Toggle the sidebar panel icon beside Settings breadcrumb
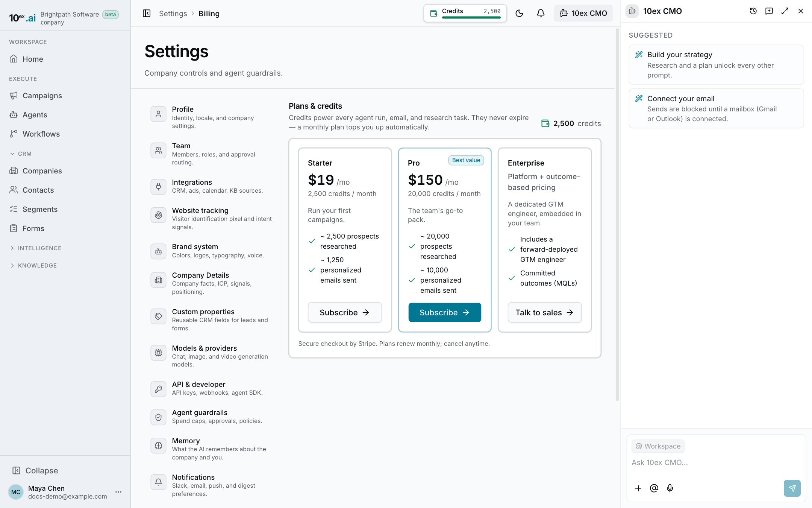812x508 pixels. tap(147, 14)
